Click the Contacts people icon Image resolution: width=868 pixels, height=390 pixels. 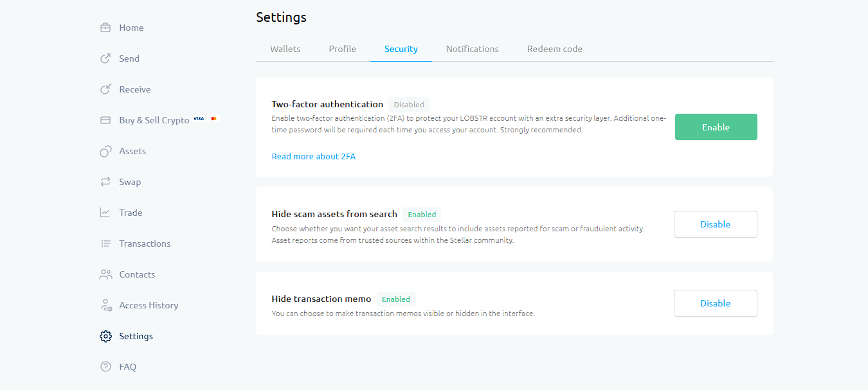pos(105,274)
